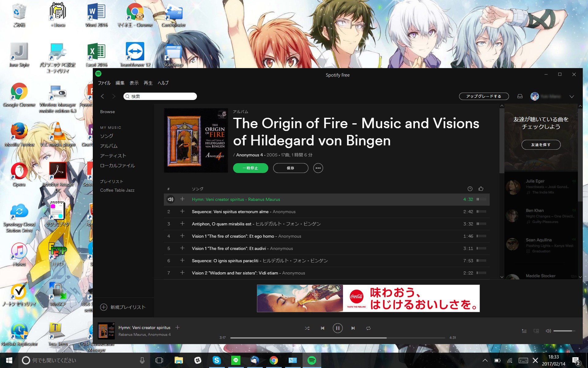Mute using the volume speaker icon
This screenshot has height=368, width=588.
point(548,331)
